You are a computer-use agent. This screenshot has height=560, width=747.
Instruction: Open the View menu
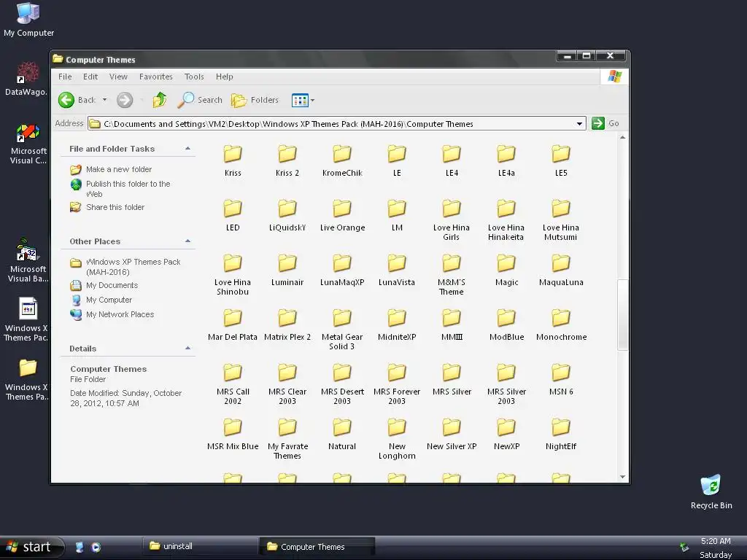click(x=118, y=77)
